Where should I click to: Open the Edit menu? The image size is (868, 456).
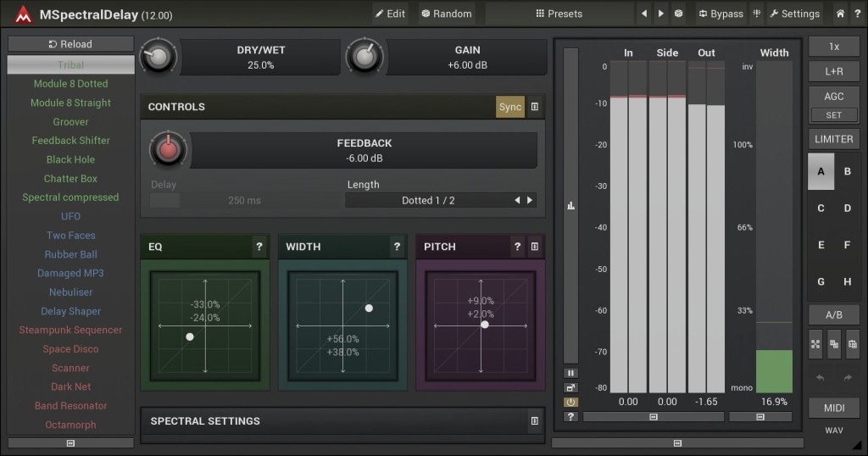[389, 14]
